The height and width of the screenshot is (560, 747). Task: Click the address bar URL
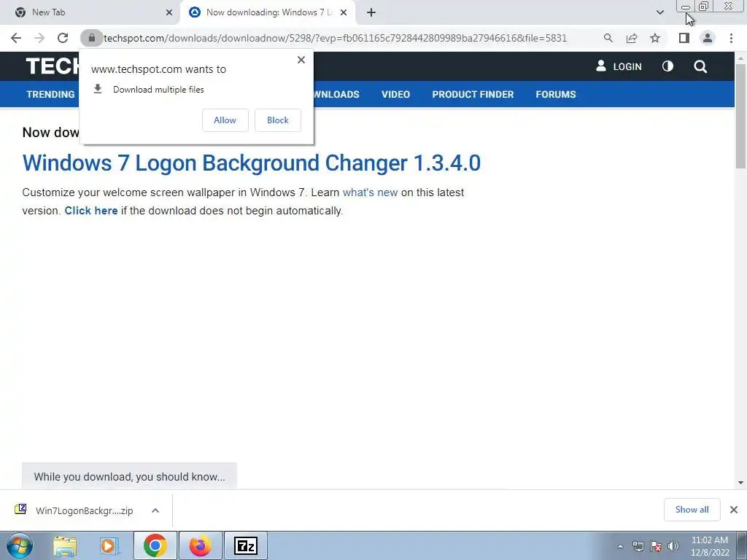[x=336, y=38]
